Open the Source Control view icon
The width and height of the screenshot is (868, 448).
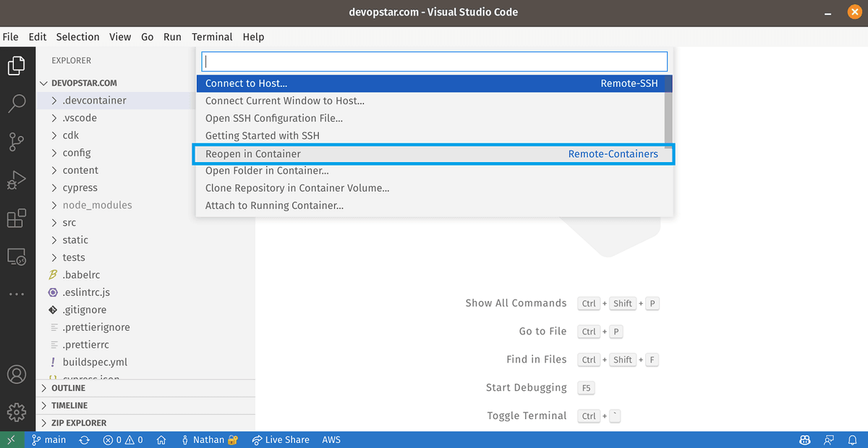[x=17, y=142]
